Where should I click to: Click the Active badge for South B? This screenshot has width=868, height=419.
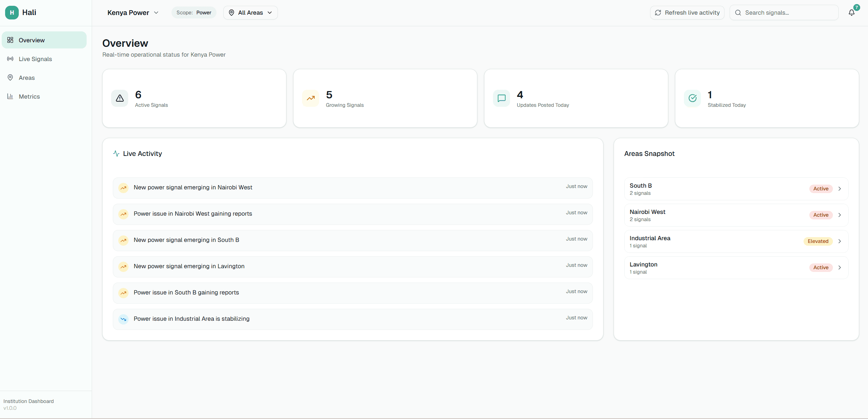[821, 189]
